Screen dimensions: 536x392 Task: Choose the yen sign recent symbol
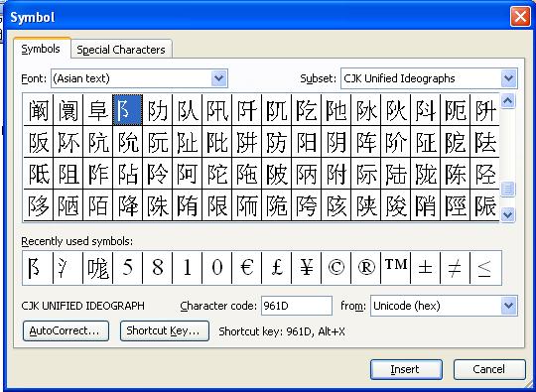click(307, 268)
